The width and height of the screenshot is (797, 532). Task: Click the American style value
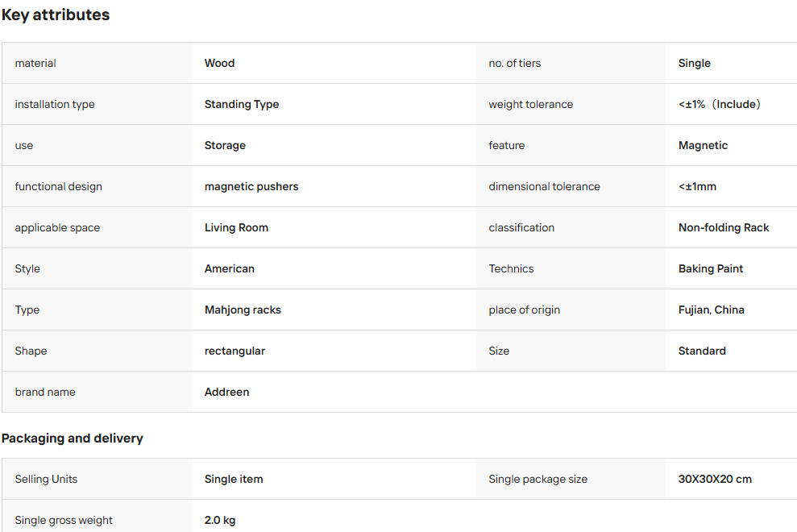[x=229, y=268]
